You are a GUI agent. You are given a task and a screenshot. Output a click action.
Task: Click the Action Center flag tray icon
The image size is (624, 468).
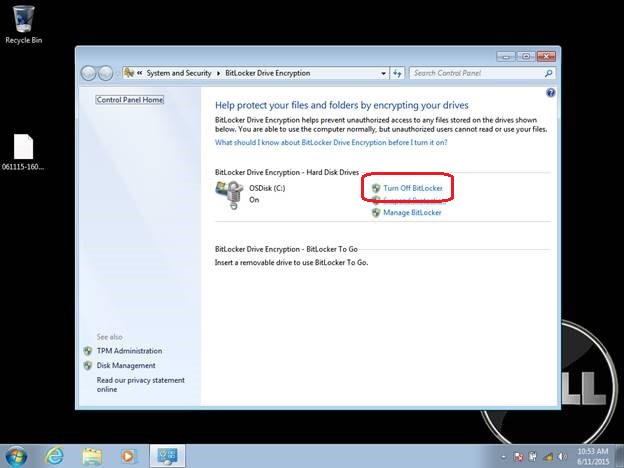(x=518, y=456)
